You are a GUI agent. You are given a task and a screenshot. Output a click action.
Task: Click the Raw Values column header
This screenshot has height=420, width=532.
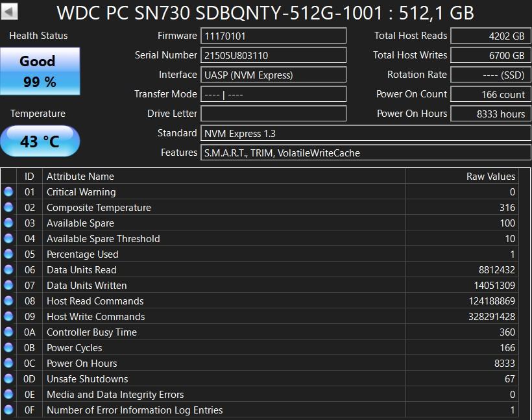pos(462,176)
